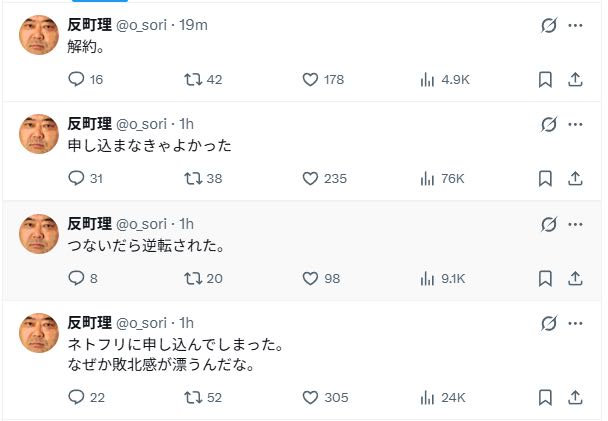Retweet the "つないだら逆転された。" post

[x=195, y=279]
